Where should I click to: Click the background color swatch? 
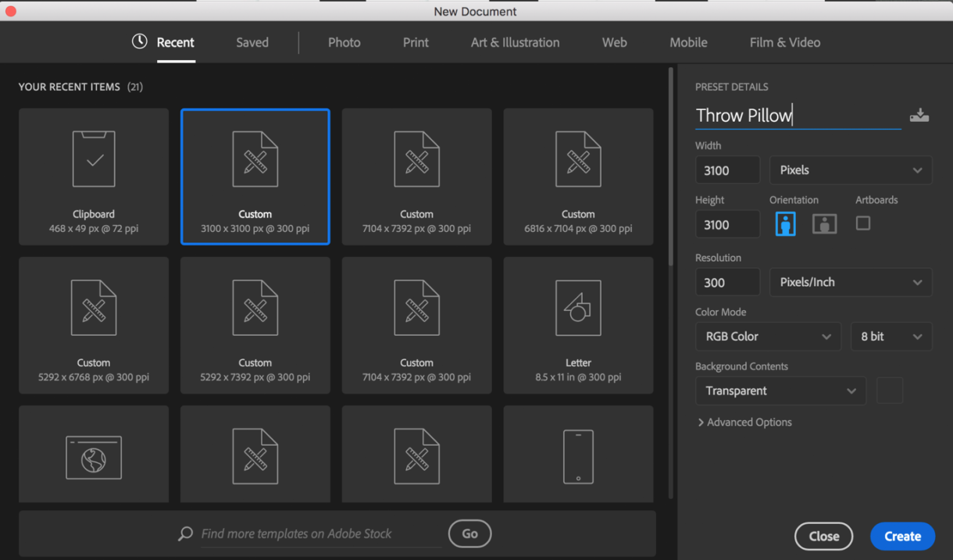point(890,391)
